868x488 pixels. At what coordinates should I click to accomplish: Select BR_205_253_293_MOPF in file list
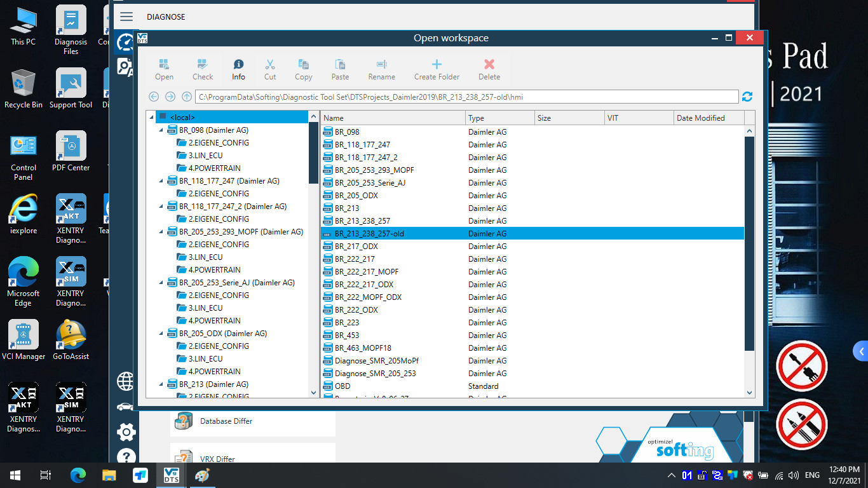532,170
